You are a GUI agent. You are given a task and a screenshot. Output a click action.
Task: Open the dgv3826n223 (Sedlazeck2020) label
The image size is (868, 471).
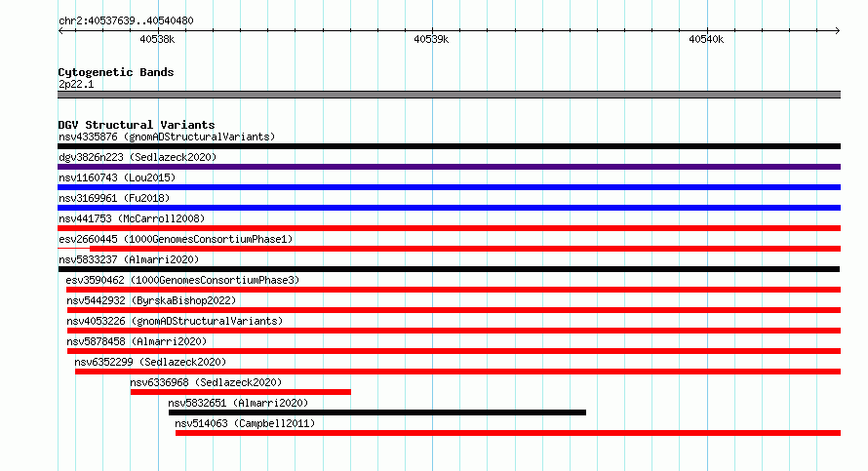[138, 157]
